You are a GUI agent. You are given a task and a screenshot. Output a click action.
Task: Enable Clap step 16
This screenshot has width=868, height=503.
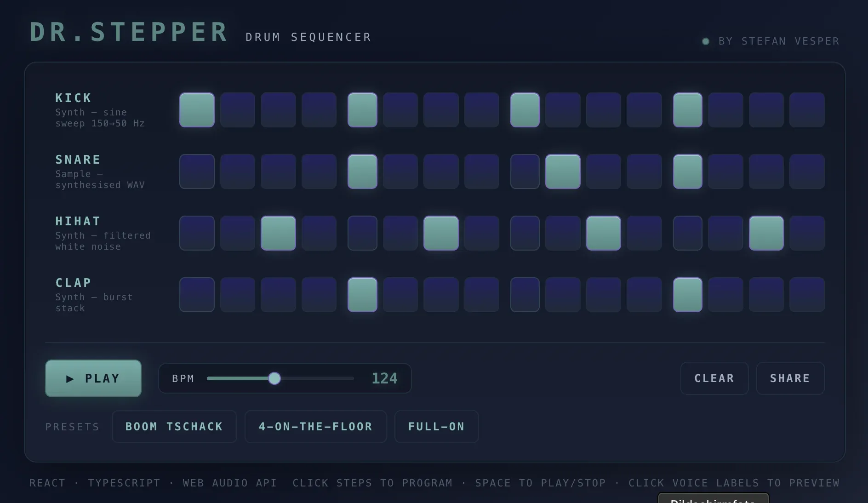(x=807, y=295)
